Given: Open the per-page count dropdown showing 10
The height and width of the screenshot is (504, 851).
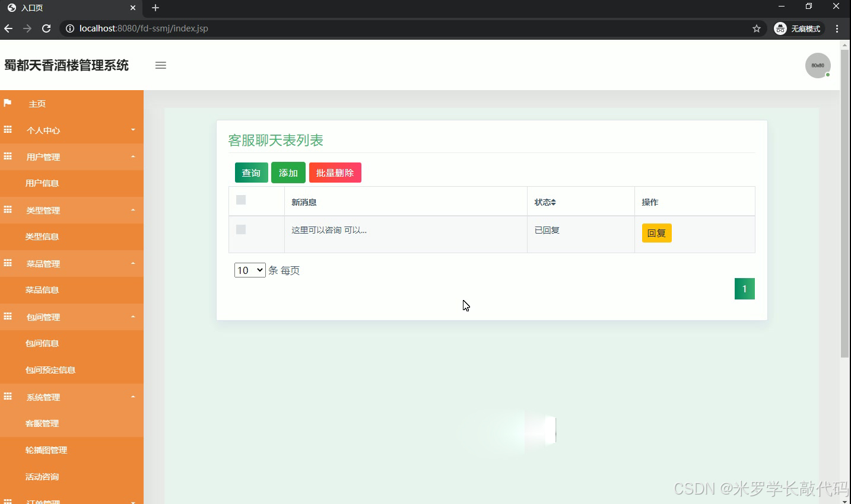Looking at the screenshot, I should coord(249,270).
